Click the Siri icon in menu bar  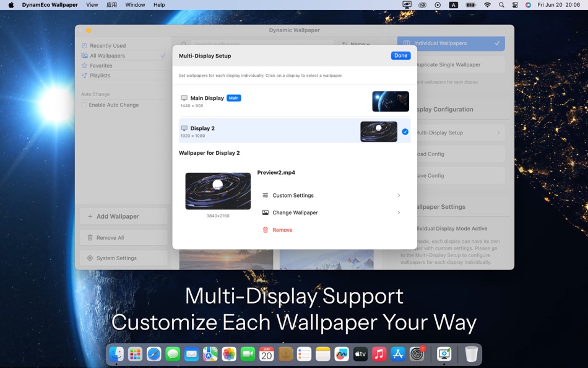tap(528, 5)
